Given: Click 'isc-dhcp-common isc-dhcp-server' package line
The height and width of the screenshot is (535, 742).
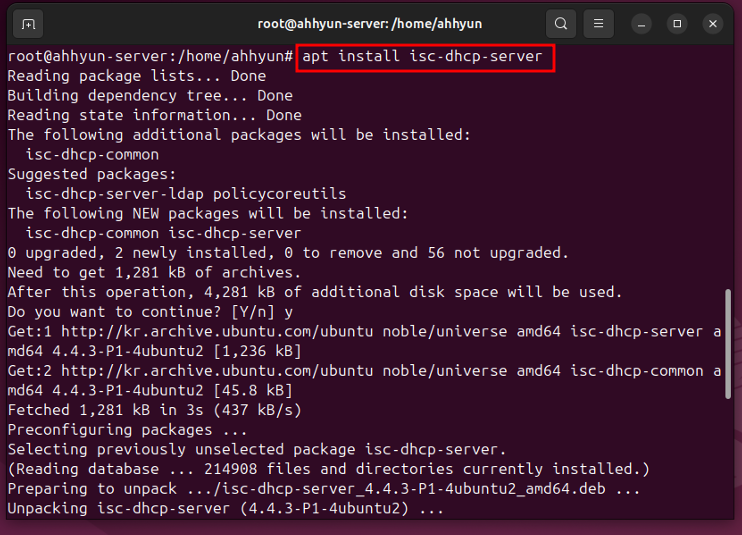Looking at the screenshot, I should tap(163, 233).
